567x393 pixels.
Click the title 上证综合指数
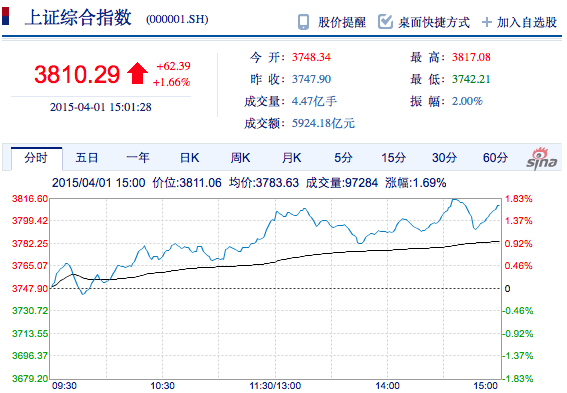(78, 17)
